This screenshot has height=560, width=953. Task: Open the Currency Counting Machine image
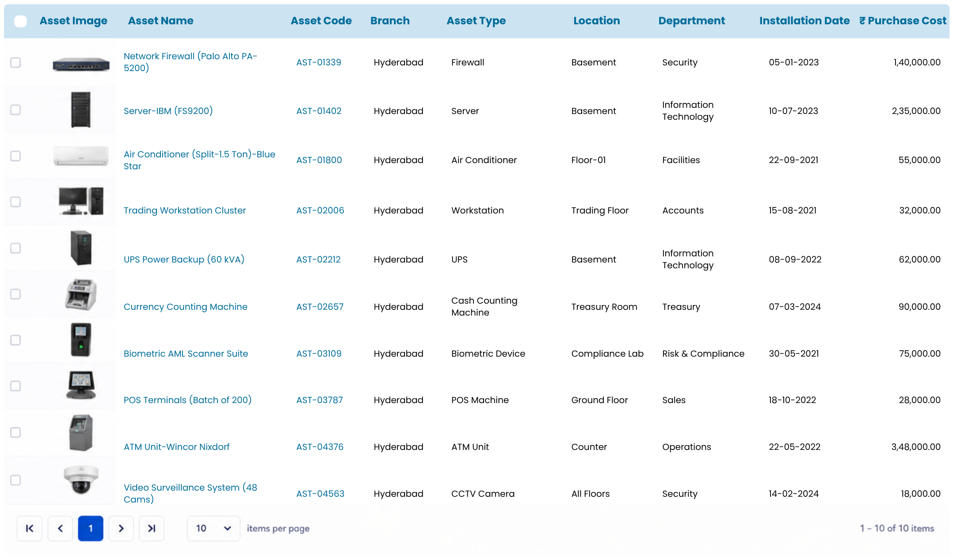[x=81, y=294]
